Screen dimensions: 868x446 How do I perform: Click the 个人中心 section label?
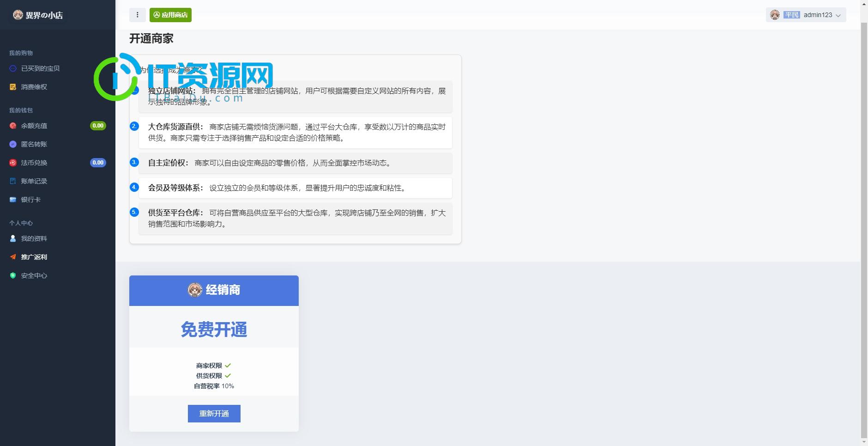(x=21, y=223)
